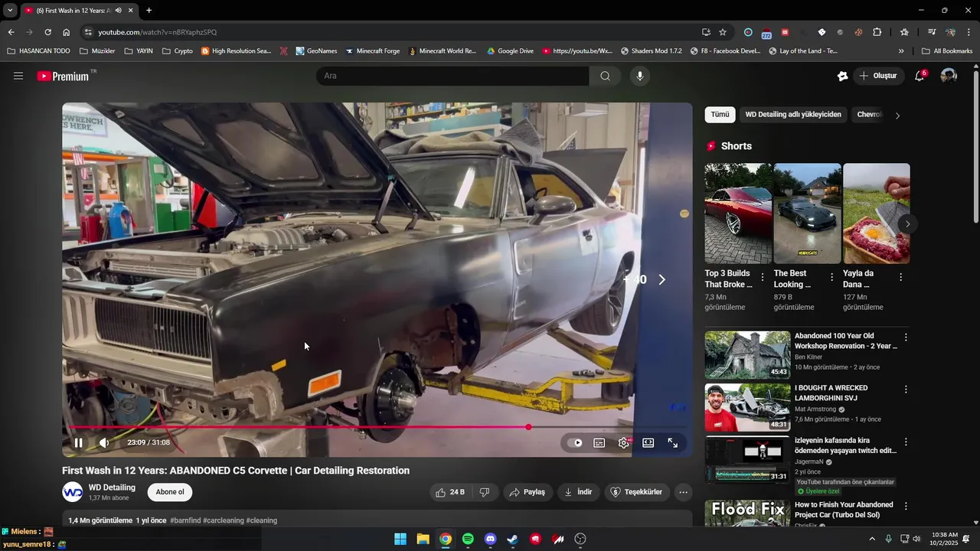Image resolution: width=980 pixels, height=551 pixels.
Task: Click the #barnfind hashtag link
Action: (185, 520)
